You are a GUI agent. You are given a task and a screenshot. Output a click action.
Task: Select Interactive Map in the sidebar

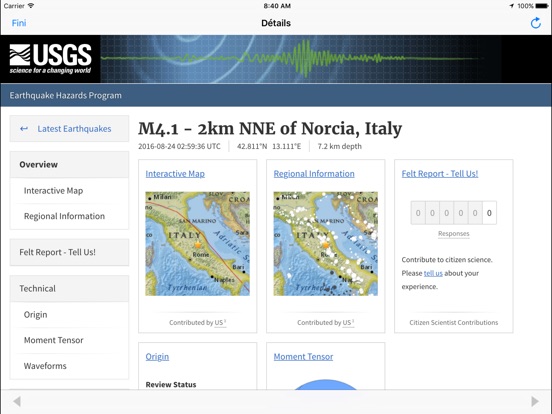pos(69,190)
